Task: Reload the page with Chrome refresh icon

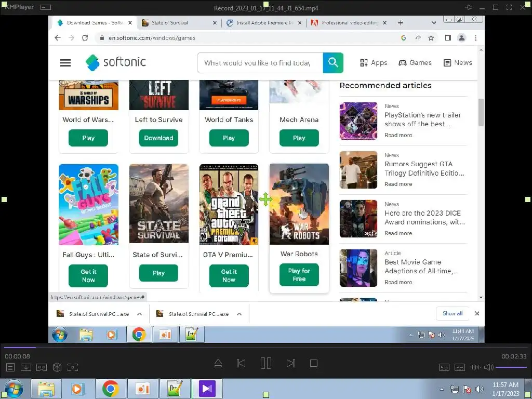Action: pos(85,38)
